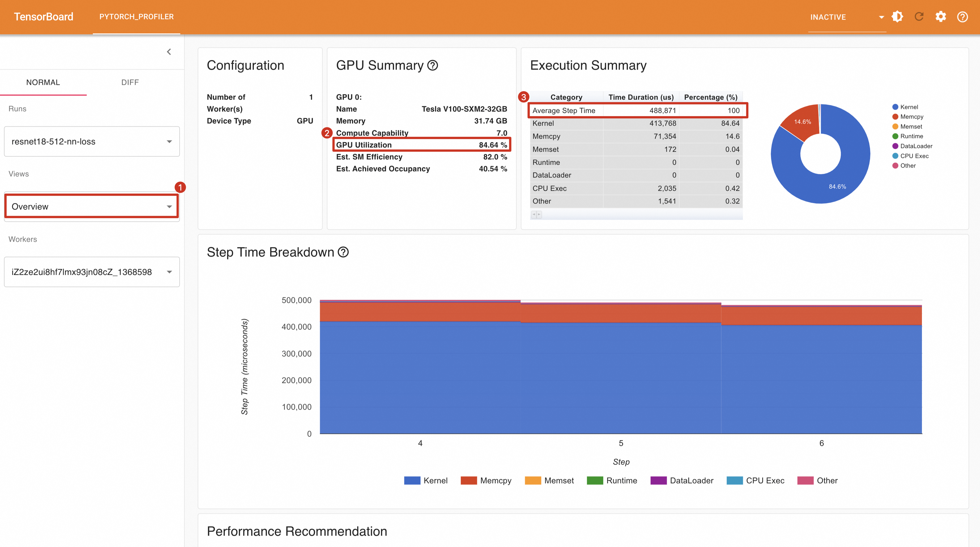This screenshot has height=547, width=980.
Task: Select the DataLoader row in Execution Summary table
Action: (x=636, y=175)
